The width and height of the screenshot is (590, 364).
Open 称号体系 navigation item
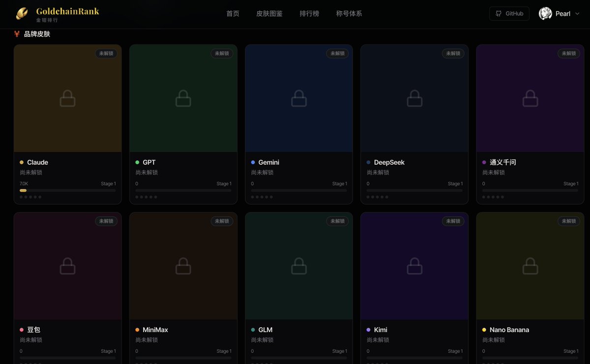pos(349,14)
